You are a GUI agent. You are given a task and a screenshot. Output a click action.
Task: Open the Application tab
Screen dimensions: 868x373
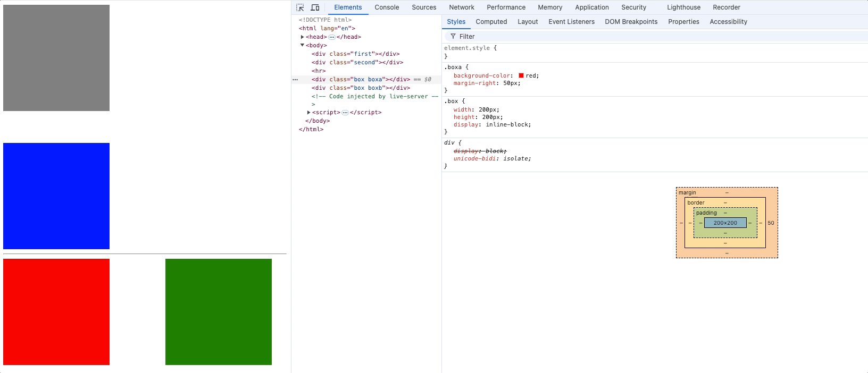[x=592, y=7]
